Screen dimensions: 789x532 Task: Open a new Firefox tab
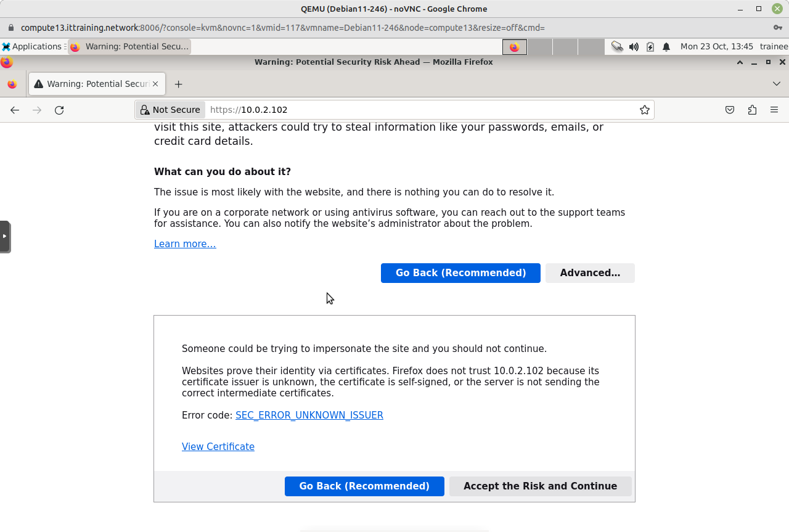pyautogui.click(x=178, y=84)
